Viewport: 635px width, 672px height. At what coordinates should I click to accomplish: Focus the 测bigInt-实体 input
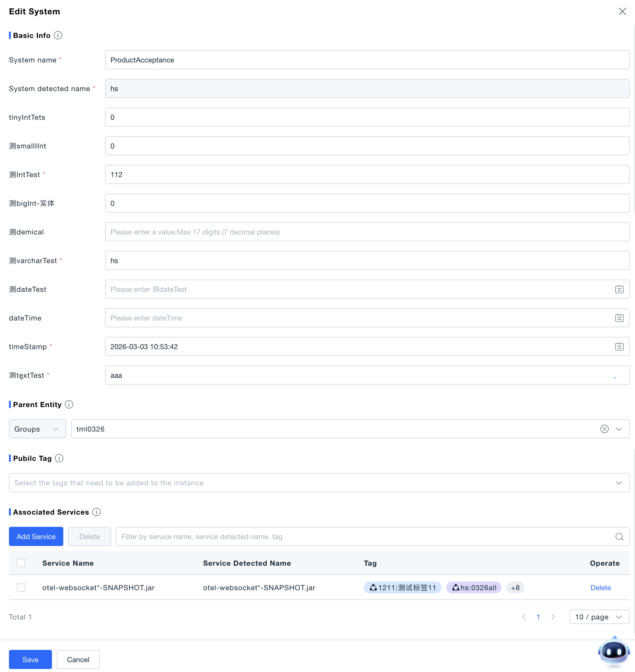tap(367, 203)
